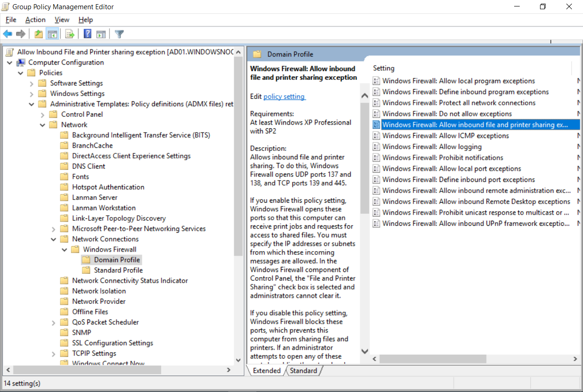
Task: Open Help via the blue question icon
Action: 87,34
